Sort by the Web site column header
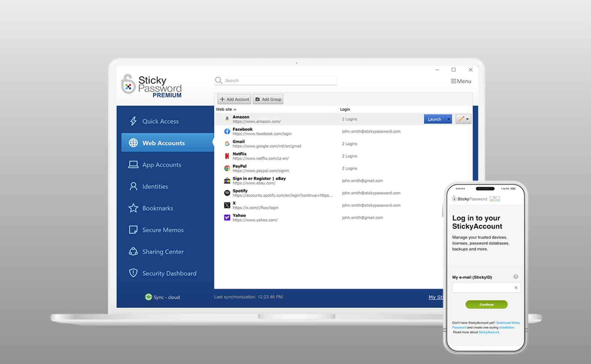 [x=226, y=109]
